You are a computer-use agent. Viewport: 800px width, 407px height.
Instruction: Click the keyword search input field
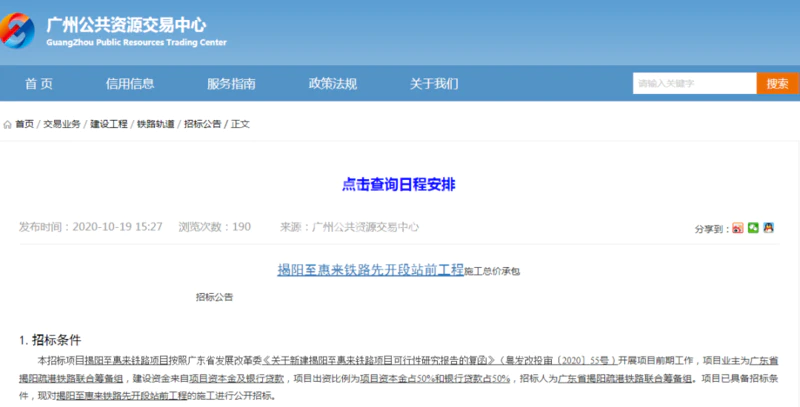point(693,84)
